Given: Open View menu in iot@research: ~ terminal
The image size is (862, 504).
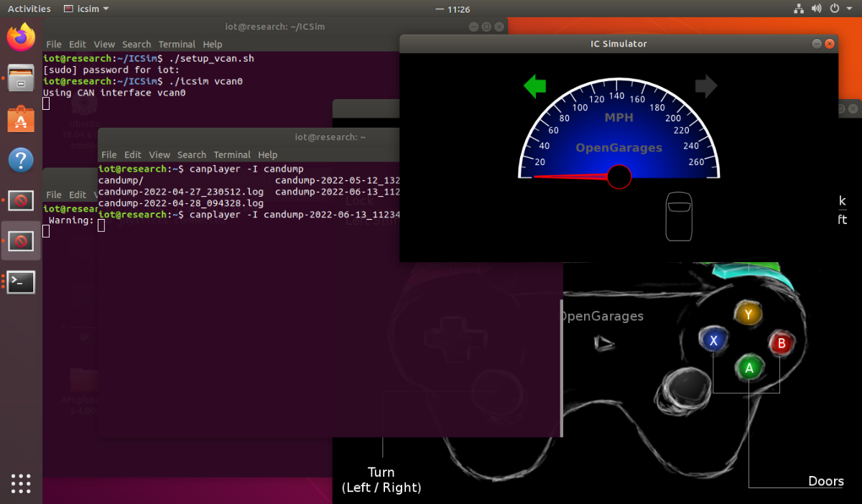Looking at the screenshot, I should (x=159, y=155).
